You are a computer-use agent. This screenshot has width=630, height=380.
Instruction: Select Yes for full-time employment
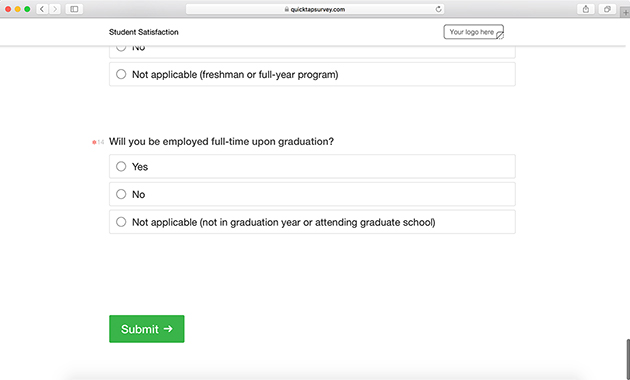(x=312, y=166)
